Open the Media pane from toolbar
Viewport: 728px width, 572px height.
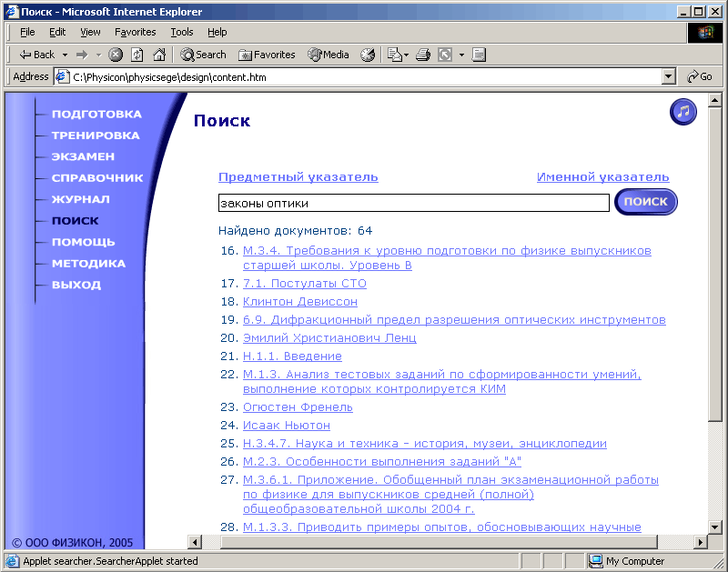[x=329, y=55]
